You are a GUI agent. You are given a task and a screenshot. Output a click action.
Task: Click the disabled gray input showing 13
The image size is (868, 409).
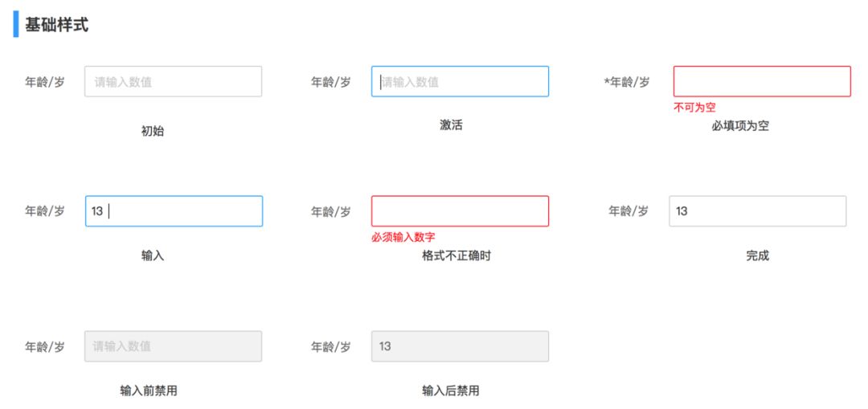tap(460, 346)
